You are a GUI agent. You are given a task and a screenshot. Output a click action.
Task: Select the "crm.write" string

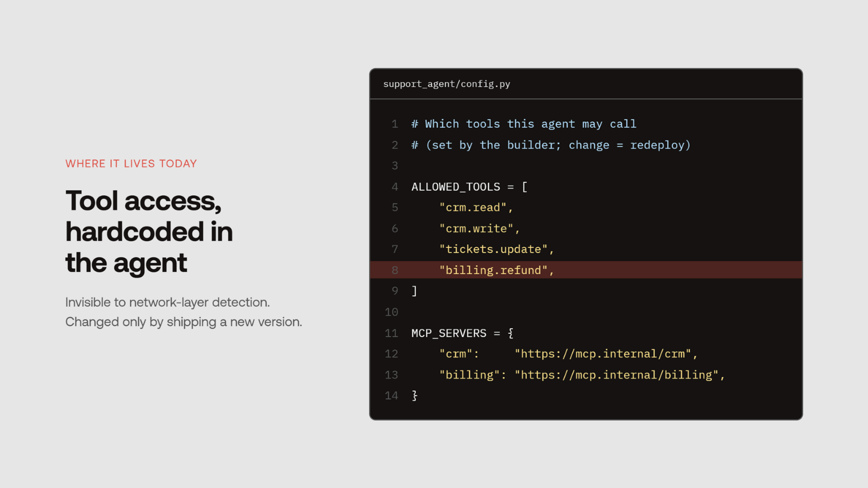click(x=476, y=229)
